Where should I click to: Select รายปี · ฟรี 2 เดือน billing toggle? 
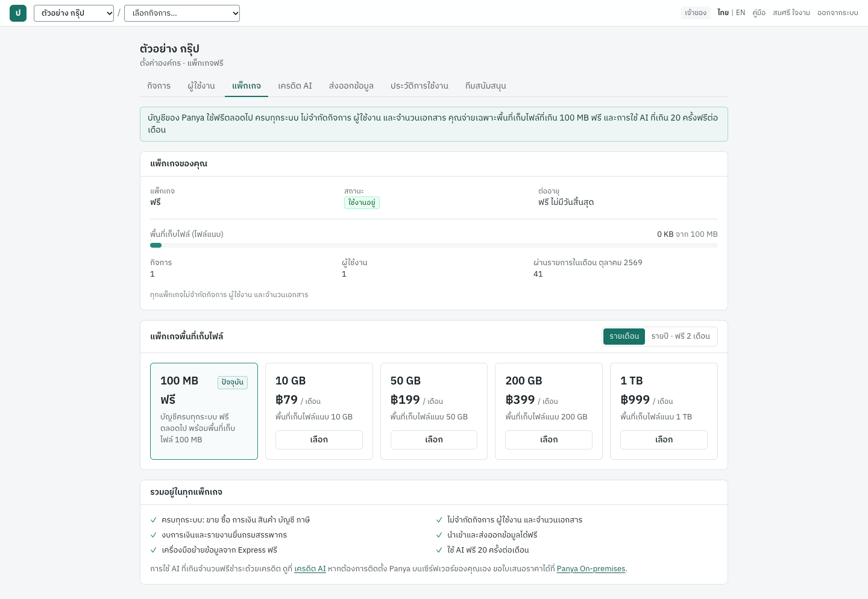tap(681, 336)
